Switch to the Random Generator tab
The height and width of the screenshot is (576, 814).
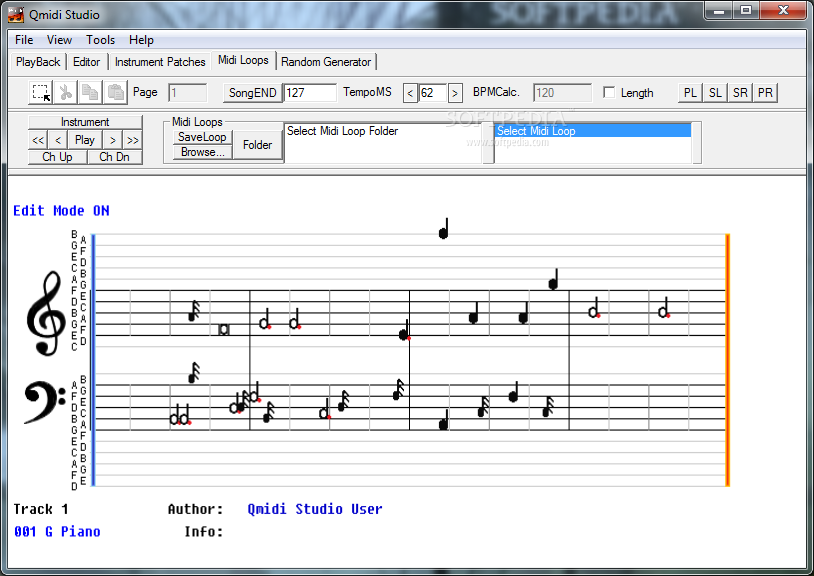pyautogui.click(x=326, y=62)
